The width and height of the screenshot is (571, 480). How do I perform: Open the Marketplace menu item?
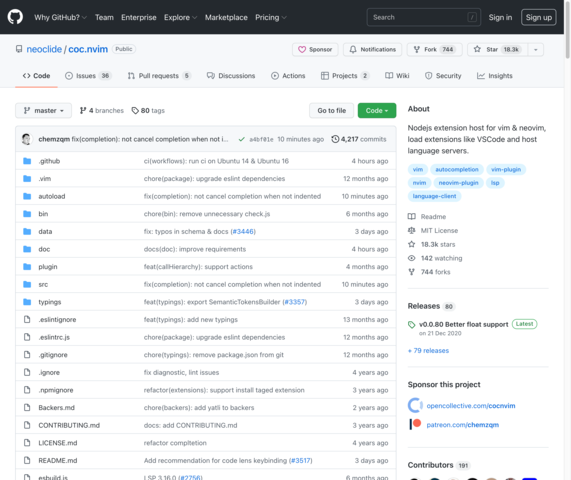[226, 17]
